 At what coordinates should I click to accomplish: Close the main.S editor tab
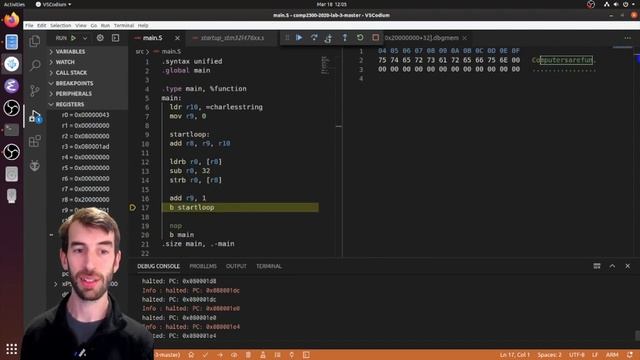(177, 38)
